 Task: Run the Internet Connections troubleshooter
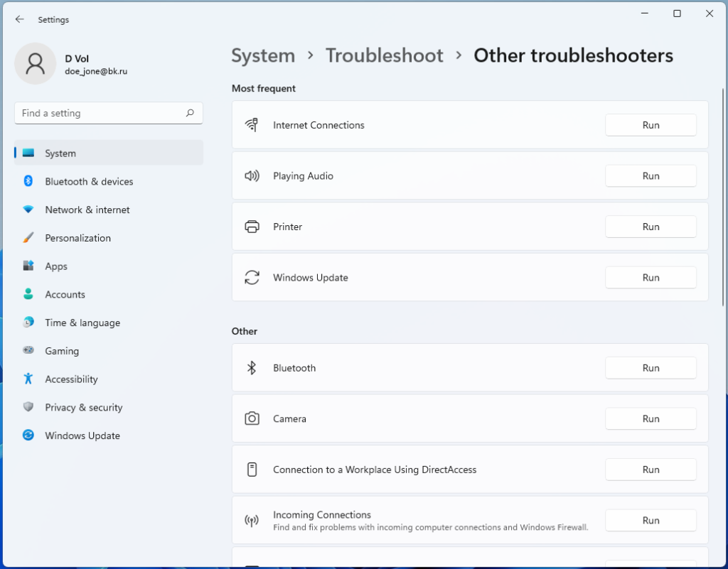pyautogui.click(x=650, y=124)
